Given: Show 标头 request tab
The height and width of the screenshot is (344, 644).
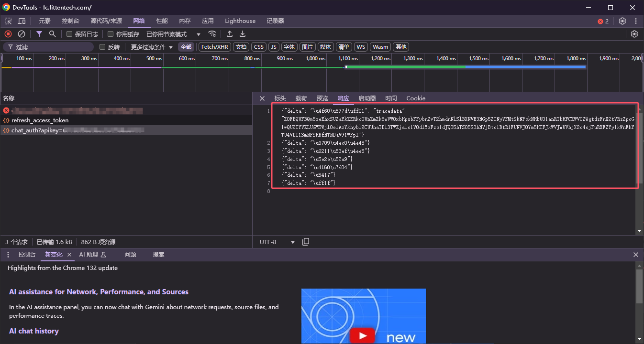Looking at the screenshot, I should pos(280,98).
